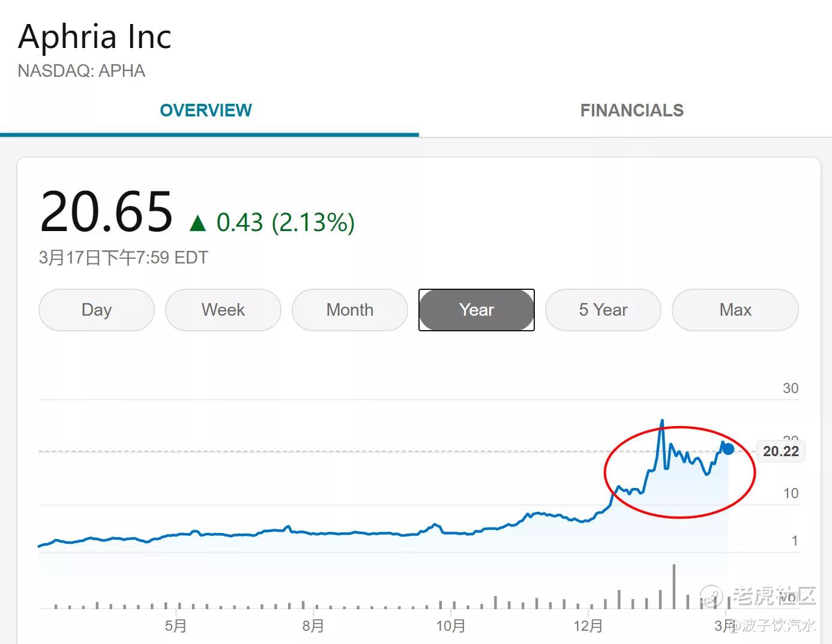832x644 pixels.
Task: Click the 5月 axis label
Action: (176, 626)
